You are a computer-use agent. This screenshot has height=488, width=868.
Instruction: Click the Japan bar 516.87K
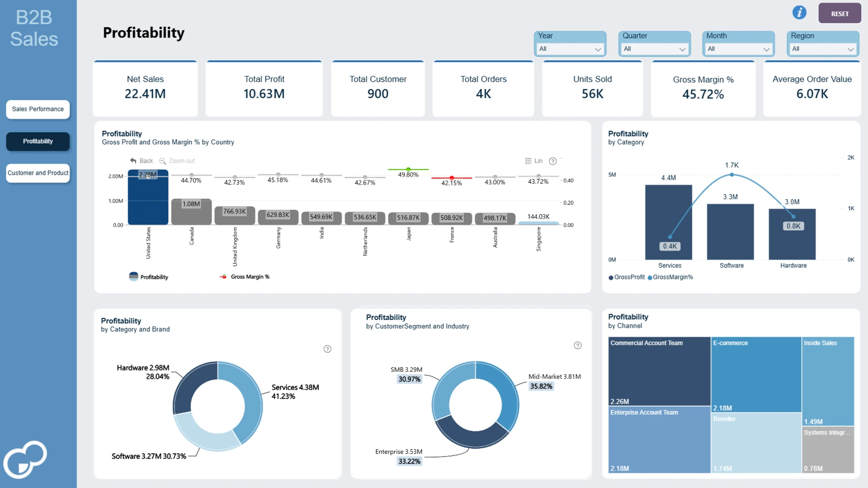click(x=408, y=219)
